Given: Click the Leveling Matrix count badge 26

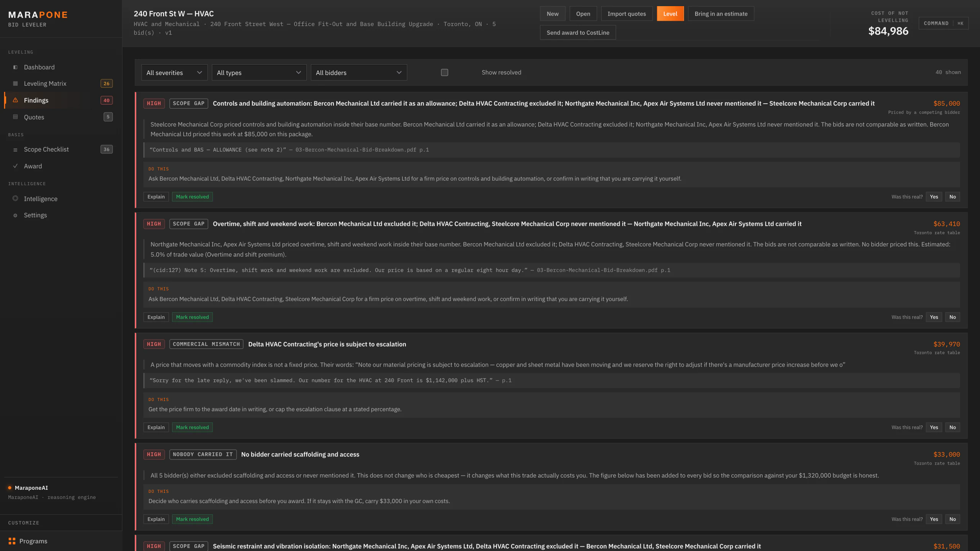Looking at the screenshot, I should 106,83.
